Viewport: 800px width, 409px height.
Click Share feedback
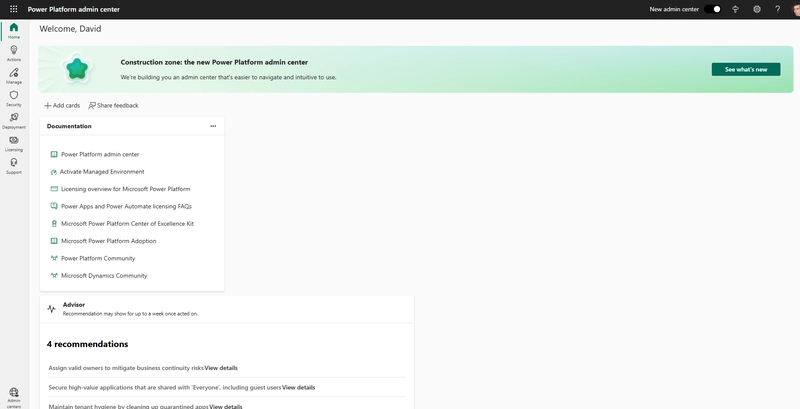pos(113,106)
